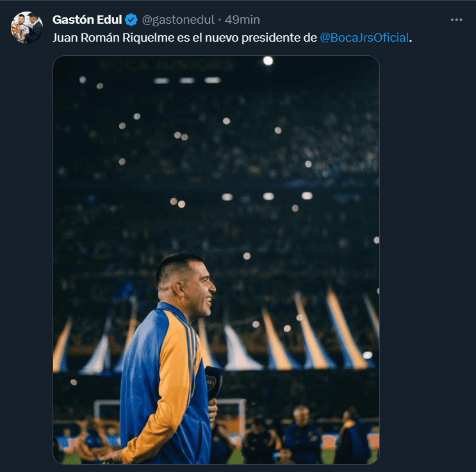This screenshot has height=472, width=476.
Task: Open the Gastón Edul display name link
Action: (87, 20)
